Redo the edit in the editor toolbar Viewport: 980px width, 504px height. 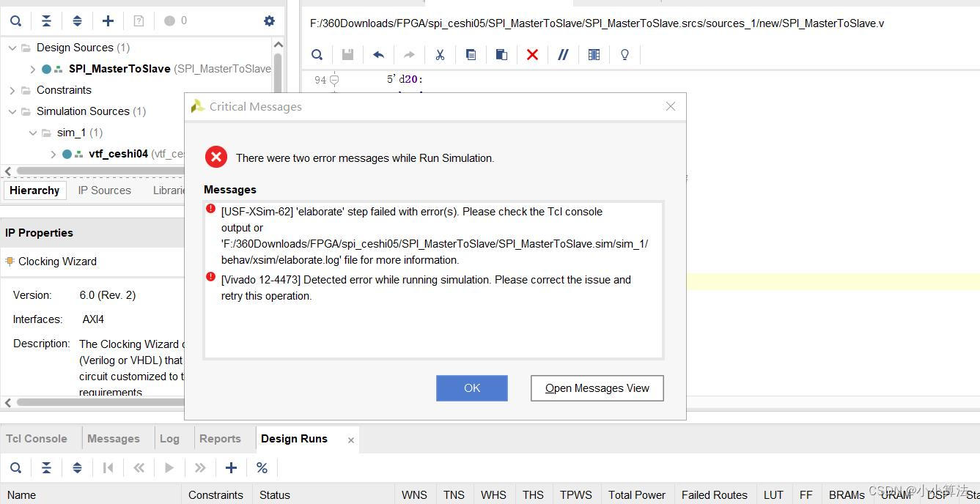coord(409,54)
